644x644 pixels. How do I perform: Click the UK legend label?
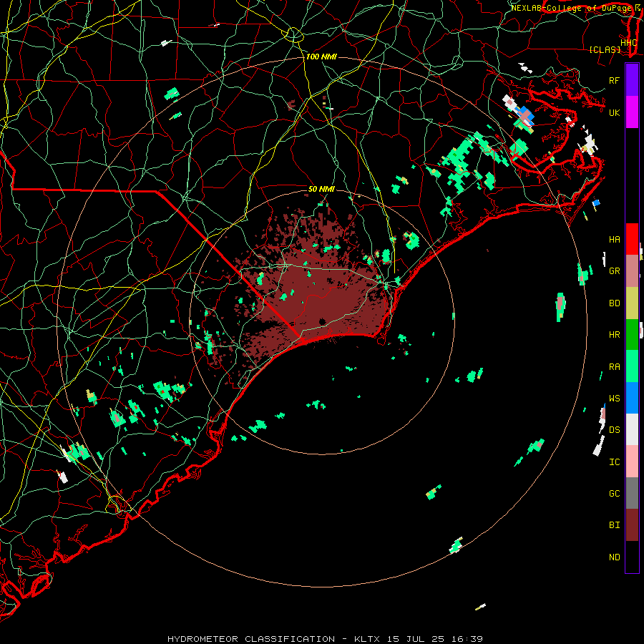click(x=614, y=112)
